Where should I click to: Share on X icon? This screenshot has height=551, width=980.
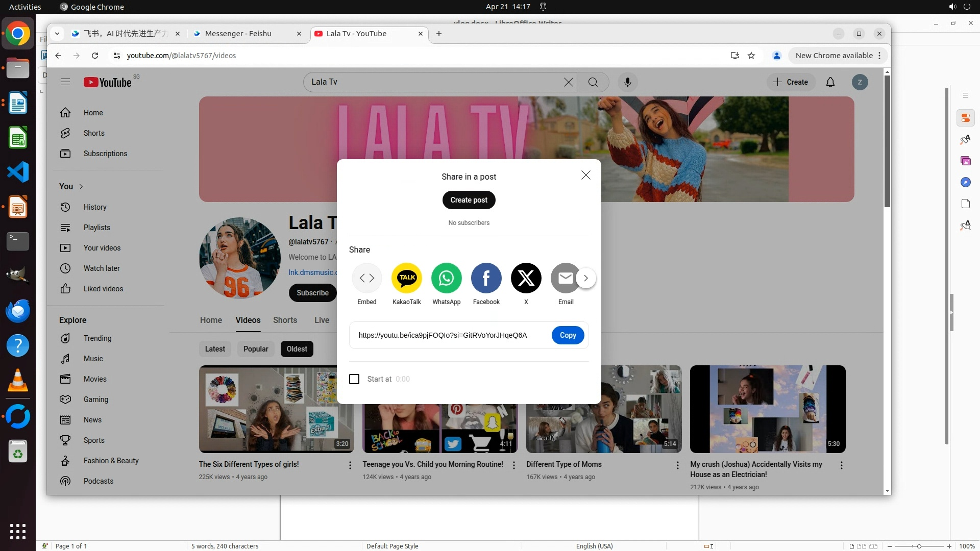[526, 278]
